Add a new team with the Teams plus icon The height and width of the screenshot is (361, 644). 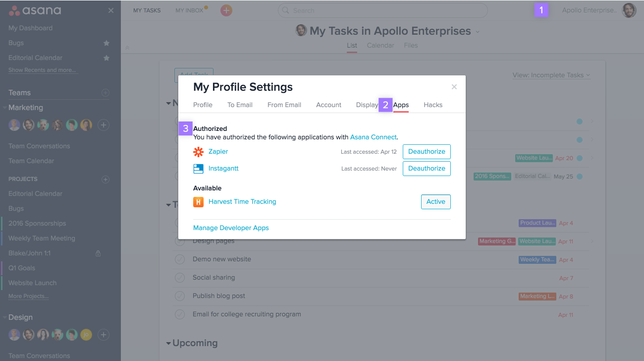tap(105, 93)
